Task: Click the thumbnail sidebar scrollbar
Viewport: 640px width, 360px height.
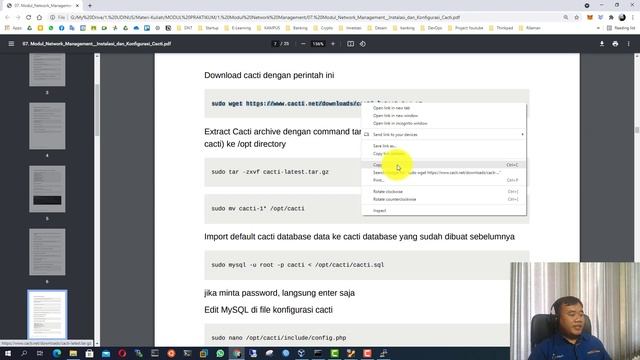Action: [97, 110]
